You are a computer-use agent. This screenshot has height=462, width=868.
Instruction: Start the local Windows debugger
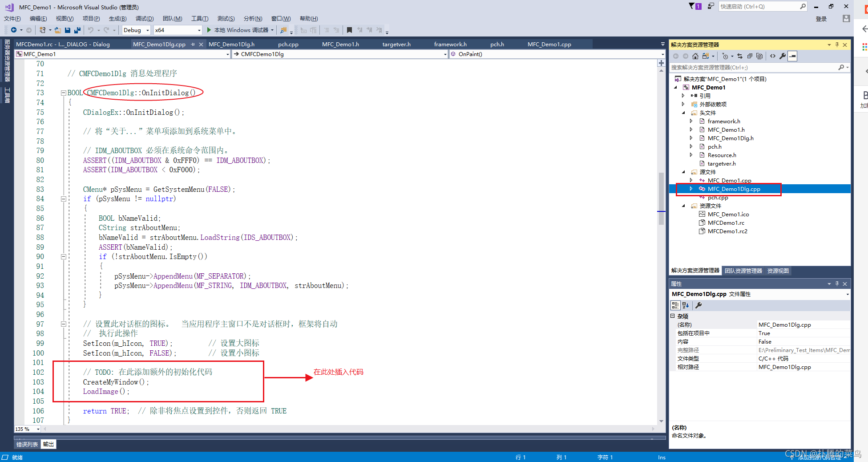pos(240,30)
